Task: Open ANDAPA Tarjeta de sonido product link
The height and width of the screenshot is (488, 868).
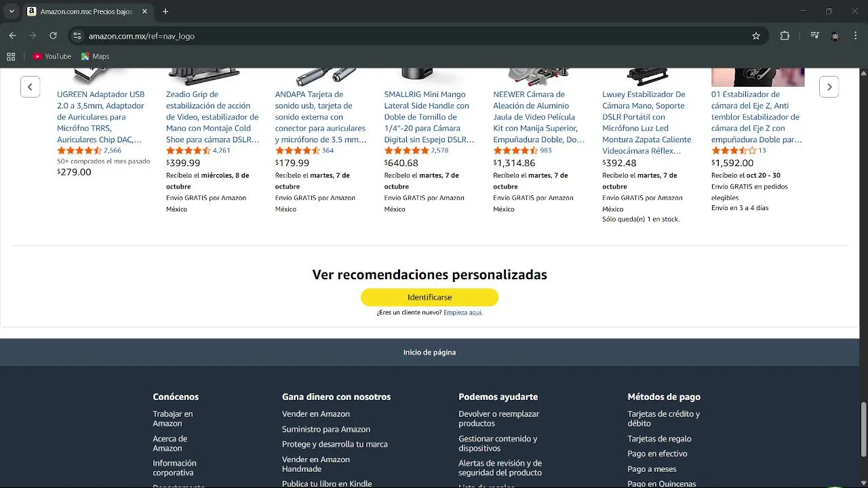Action: click(x=321, y=117)
